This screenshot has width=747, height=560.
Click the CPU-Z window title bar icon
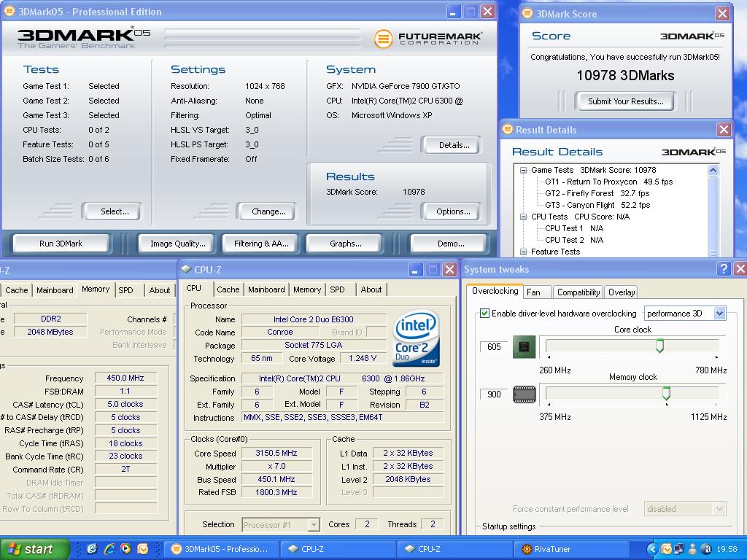pos(186,270)
